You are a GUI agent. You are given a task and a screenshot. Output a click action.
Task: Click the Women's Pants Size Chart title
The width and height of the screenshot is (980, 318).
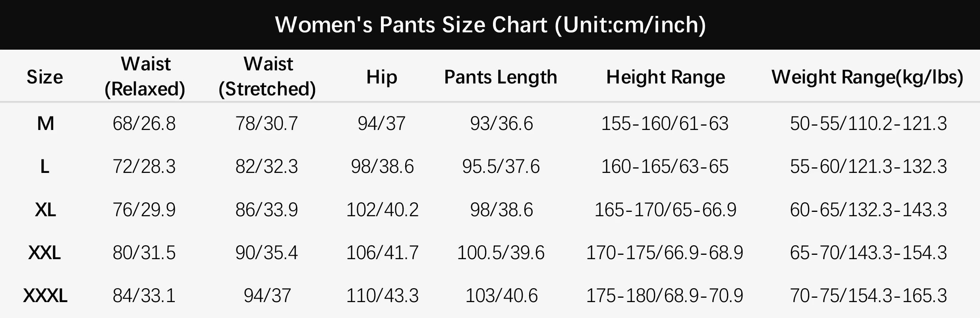[490, 25]
